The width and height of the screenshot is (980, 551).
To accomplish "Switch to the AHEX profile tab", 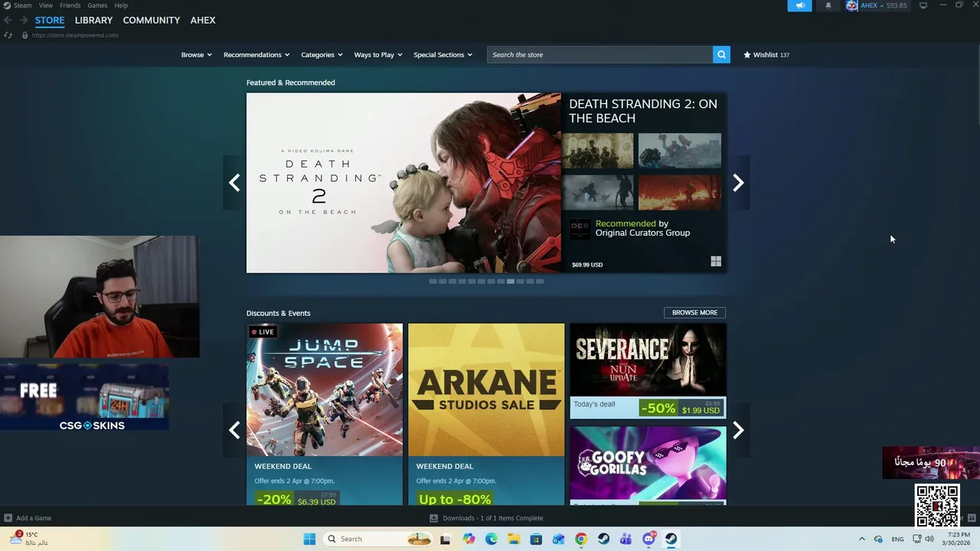I will pos(203,21).
